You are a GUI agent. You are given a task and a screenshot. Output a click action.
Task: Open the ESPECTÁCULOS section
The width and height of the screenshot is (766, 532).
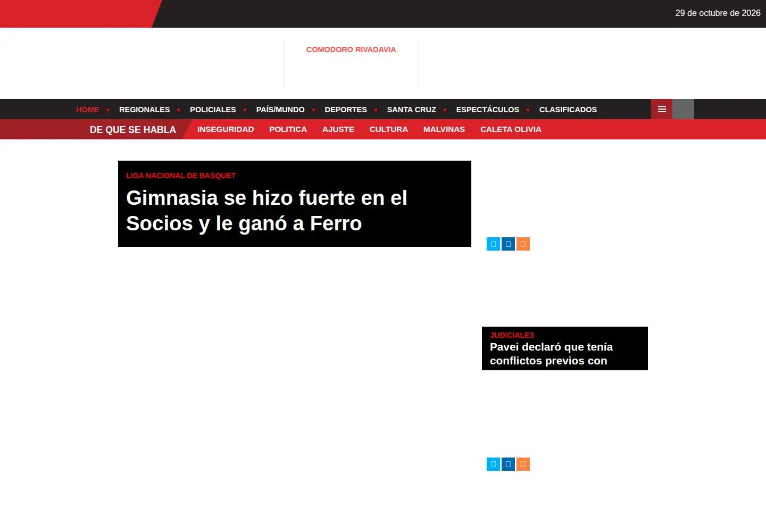click(488, 110)
